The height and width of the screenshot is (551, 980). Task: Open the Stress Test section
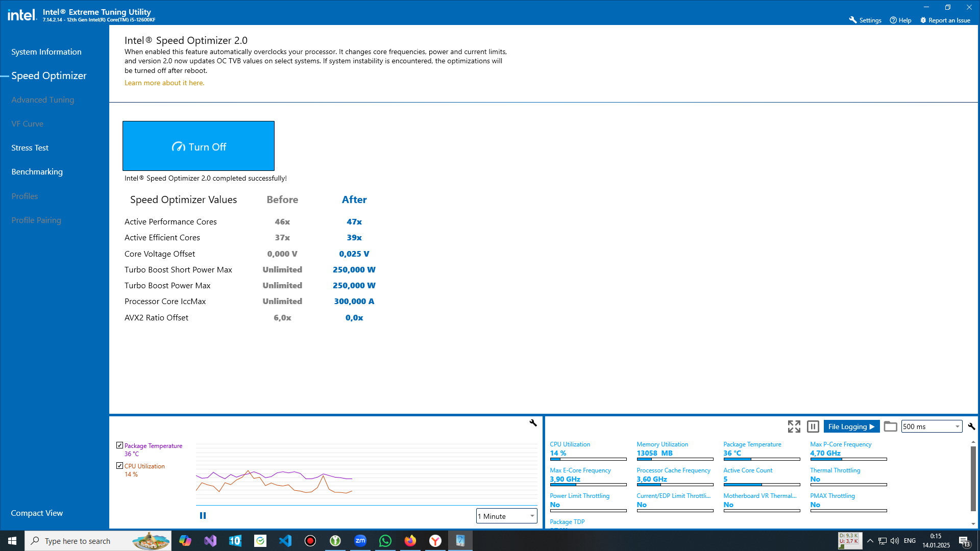click(x=30, y=148)
